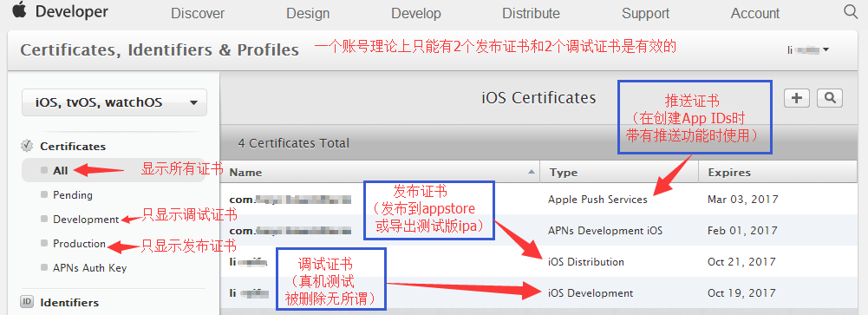Select the Apple Push Services certificate row
868x315 pixels.
[538, 200]
